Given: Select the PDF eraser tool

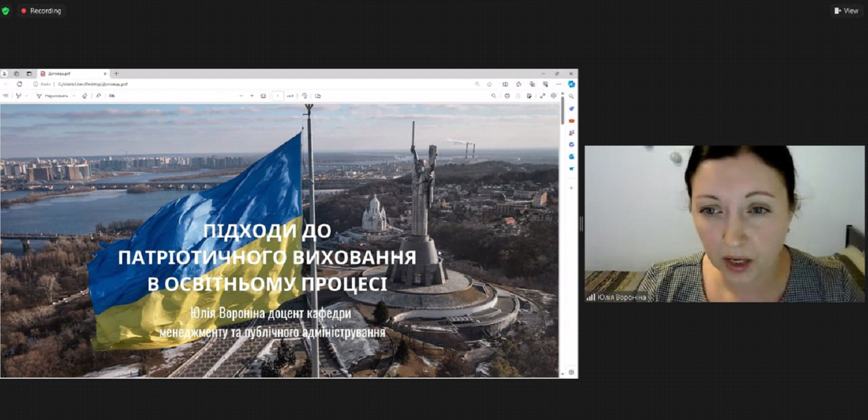Looking at the screenshot, I should (84, 96).
